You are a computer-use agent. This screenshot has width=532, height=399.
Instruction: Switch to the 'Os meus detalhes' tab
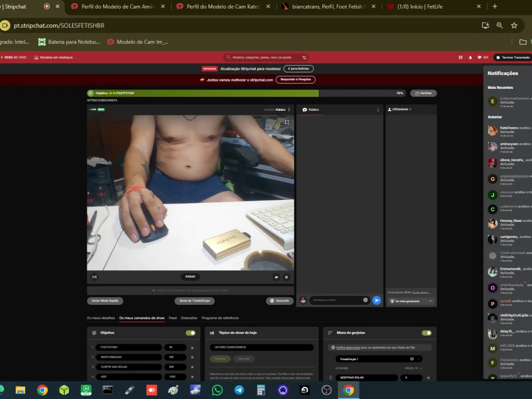point(101,317)
